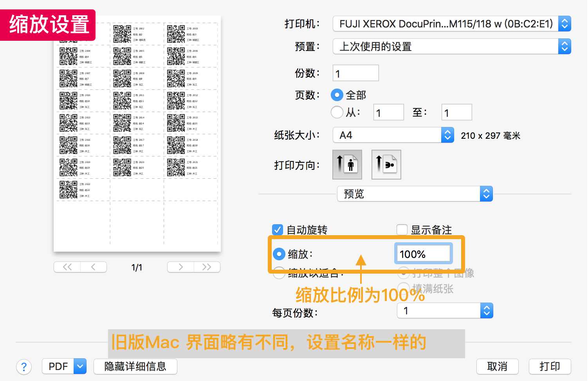Select the 填满纸张 radio option

[x=404, y=288]
